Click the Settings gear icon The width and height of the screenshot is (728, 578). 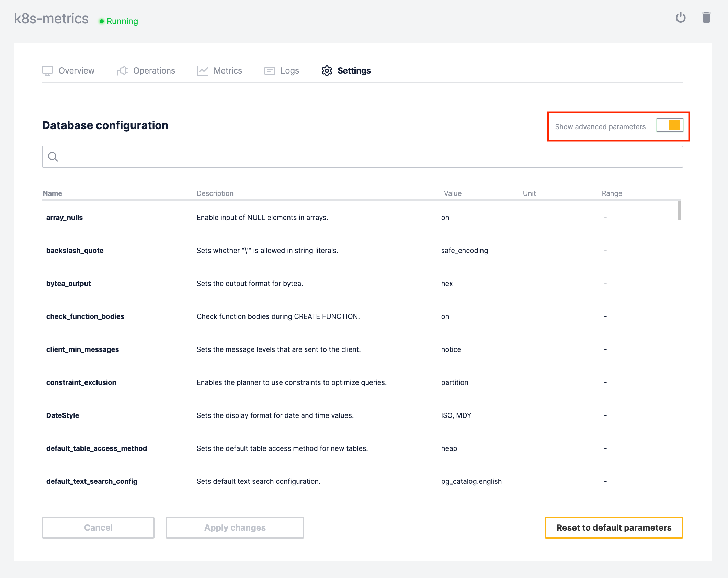click(327, 71)
